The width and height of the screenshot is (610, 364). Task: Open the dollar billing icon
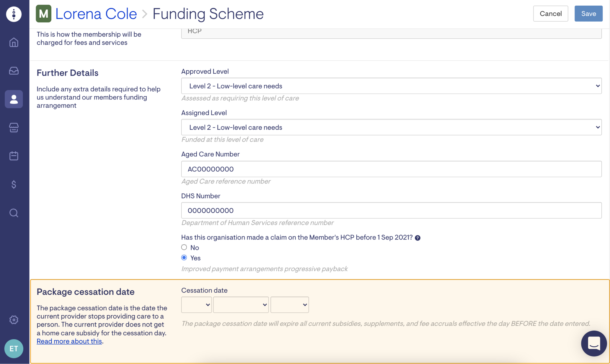point(14,184)
